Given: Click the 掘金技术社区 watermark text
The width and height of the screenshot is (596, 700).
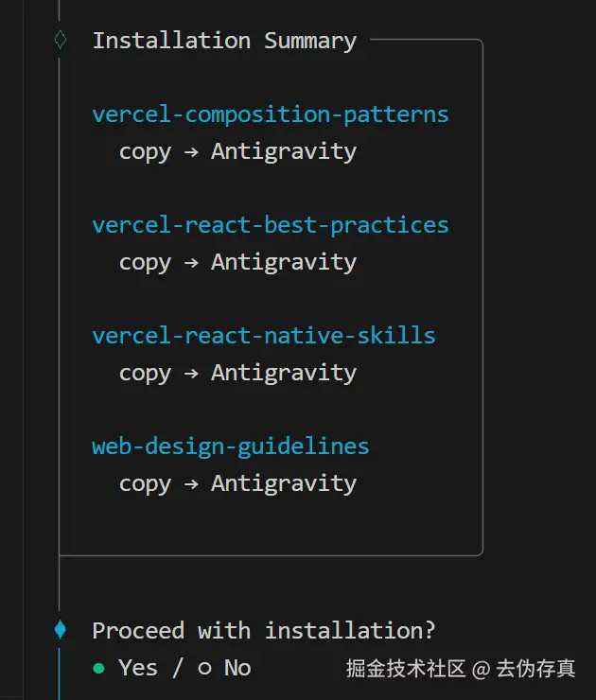Looking at the screenshot, I should (406, 669).
